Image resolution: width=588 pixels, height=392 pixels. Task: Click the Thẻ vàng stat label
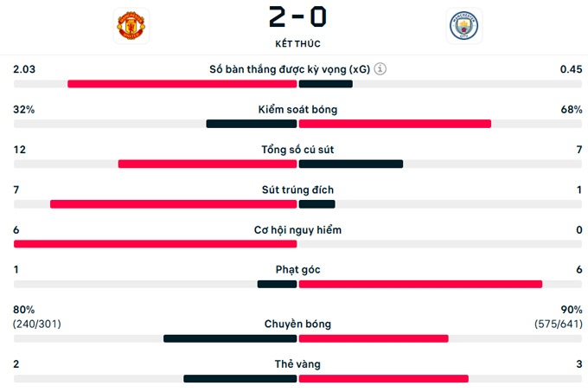click(298, 364)
